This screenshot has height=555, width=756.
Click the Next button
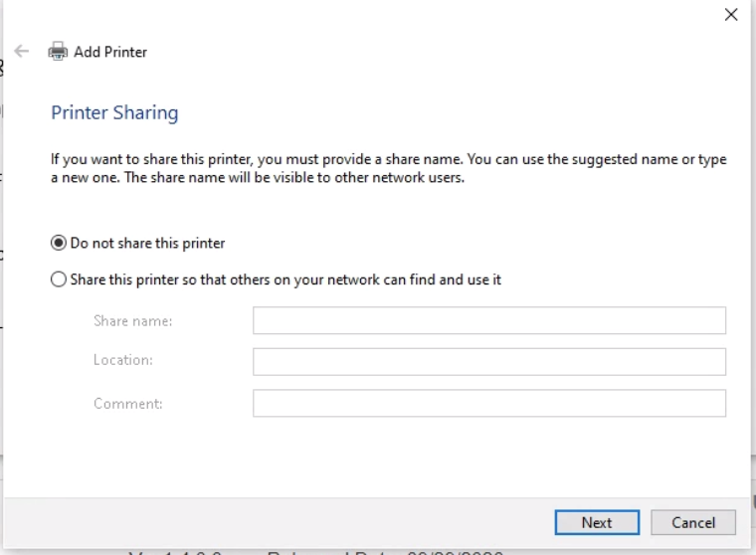[x=597, y=522]
